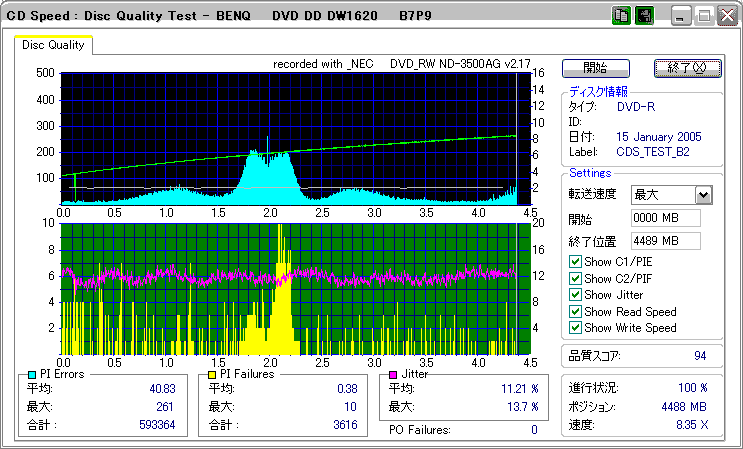Viewport: 743px width, 449px height.
Task: Click the save floppy disk icon
Action: click(x=644, y=17)
